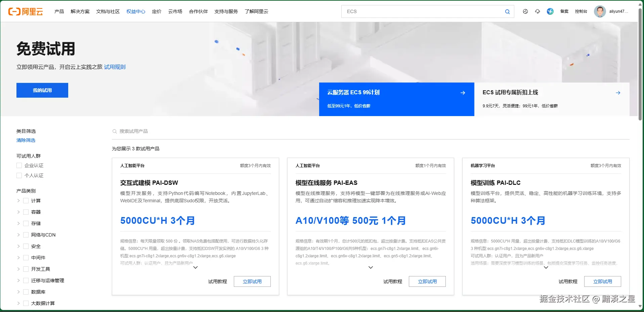The height and width of the screenshot is (312, 644).
Task: Expand the 安全 category chevron
Action: (x=18, y=246)
